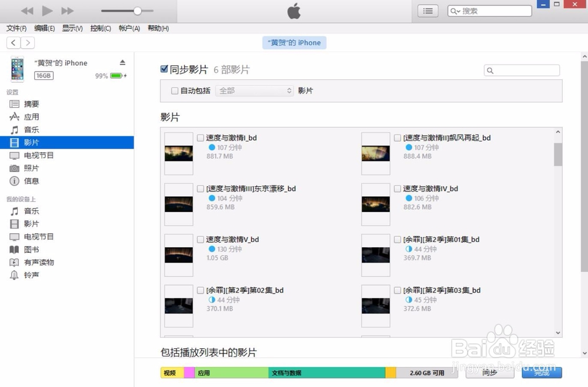This screenshot has width=588, height=387.
Task: Toggle the 同步影片 checkbox
Action: pos(164,69)
